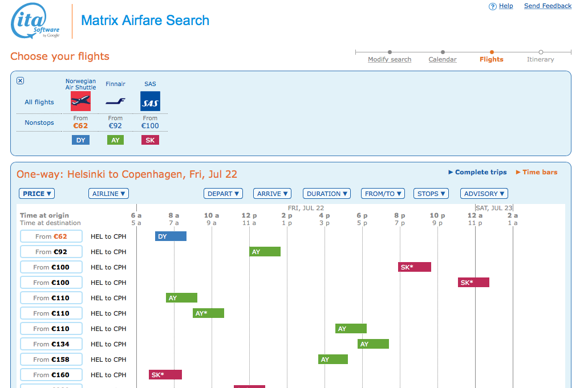Open the PRICE sort dropdown
Screen dimensions: 588x388
coord(37,194)
